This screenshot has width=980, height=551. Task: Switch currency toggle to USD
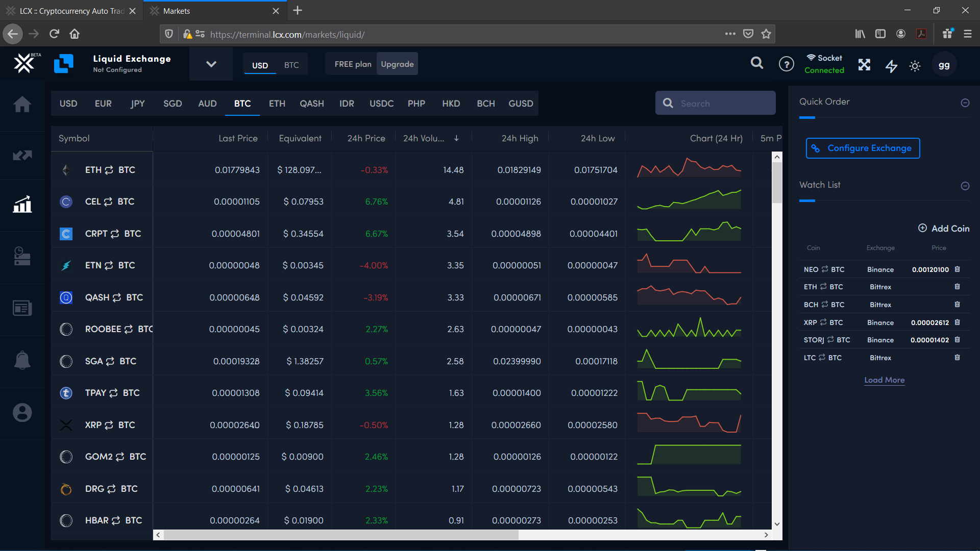coord(260,65)
